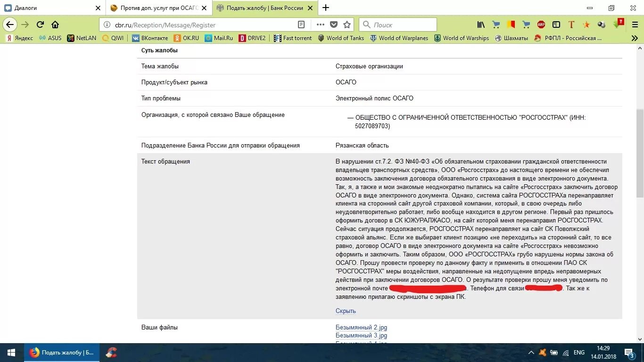
Task: Toggle reader view in the address bar
Action: (301, 25)
